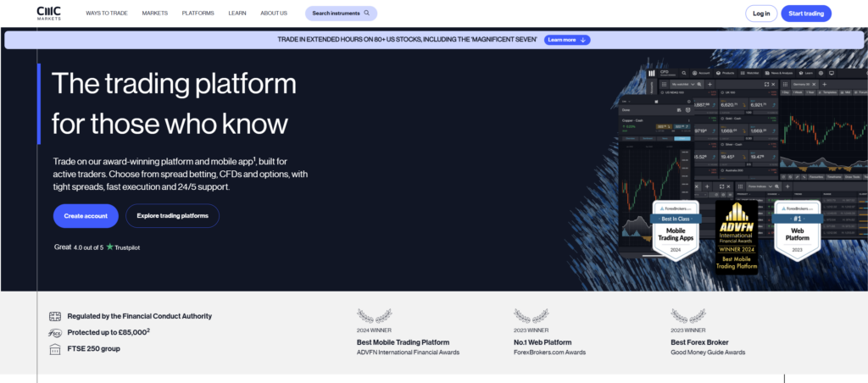
Task: Click the Start trading button
Action: click(806, 14)
